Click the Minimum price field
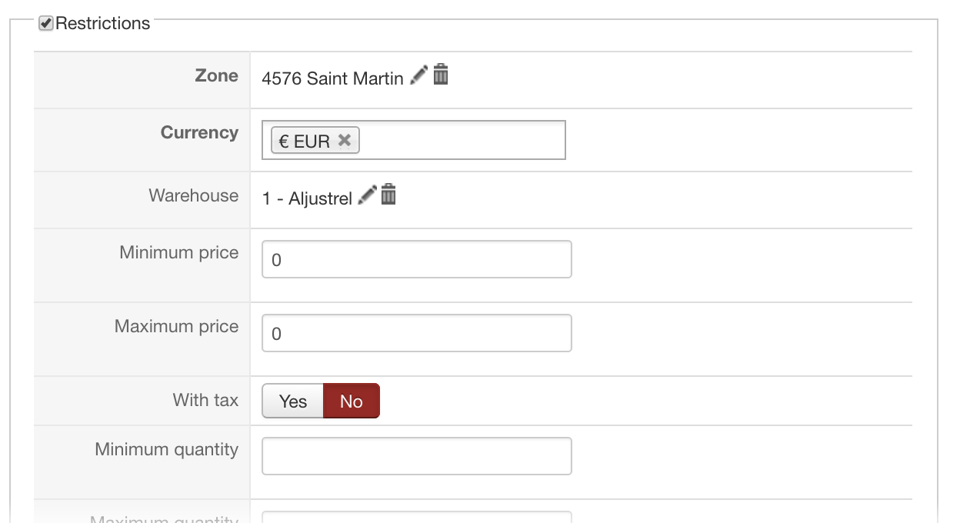Image resolution: width=980 pixels, height=523 pixels. pos(417,259)
